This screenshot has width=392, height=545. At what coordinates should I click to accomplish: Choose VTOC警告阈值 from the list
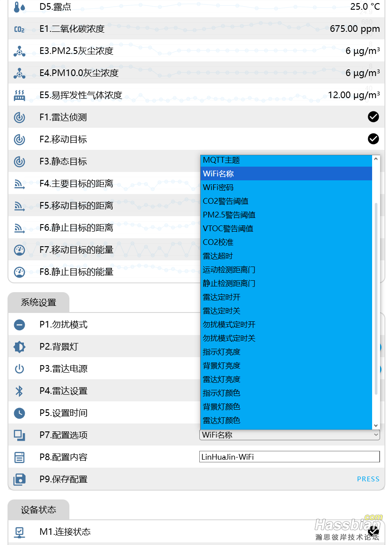286,229
